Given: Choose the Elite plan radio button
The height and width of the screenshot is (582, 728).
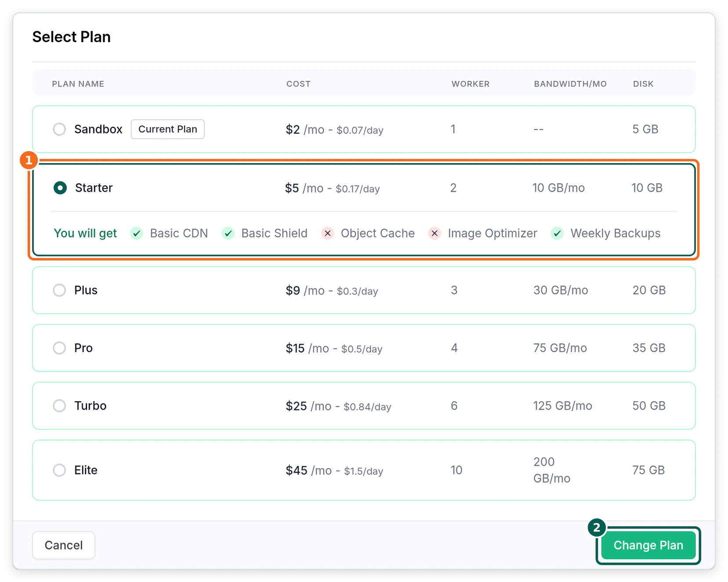Looking at the screenshot, I should (x=59, y=470).
